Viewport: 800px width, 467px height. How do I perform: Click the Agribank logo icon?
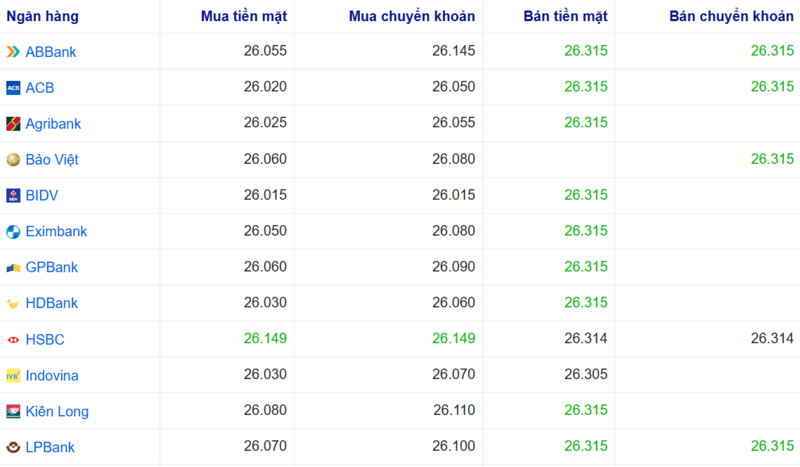[13, 124]
